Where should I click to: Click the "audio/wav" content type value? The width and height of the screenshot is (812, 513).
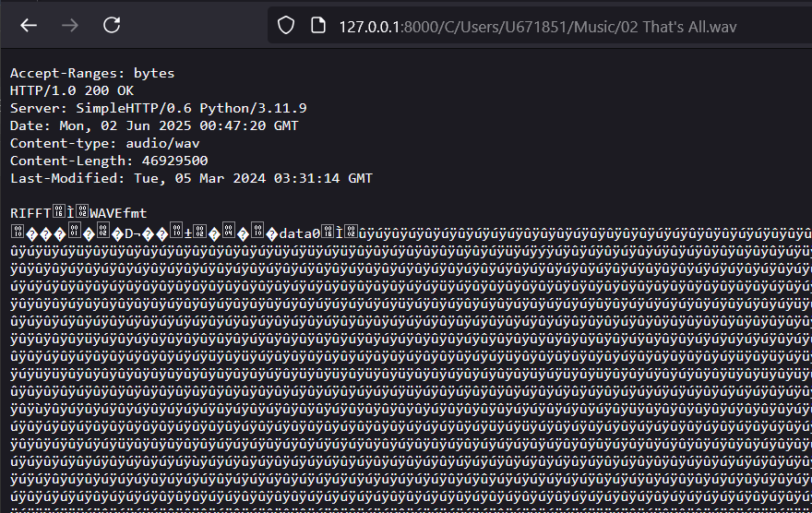[165, 143]
